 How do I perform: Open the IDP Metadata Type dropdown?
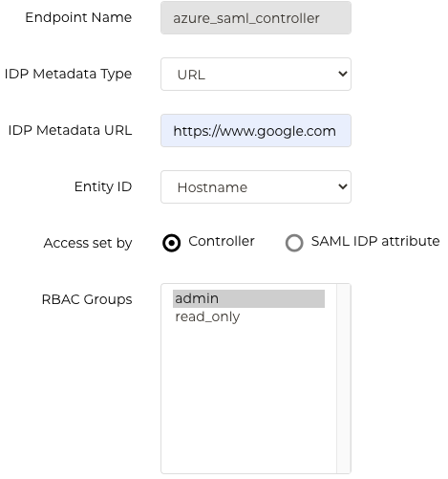[256, 75]
